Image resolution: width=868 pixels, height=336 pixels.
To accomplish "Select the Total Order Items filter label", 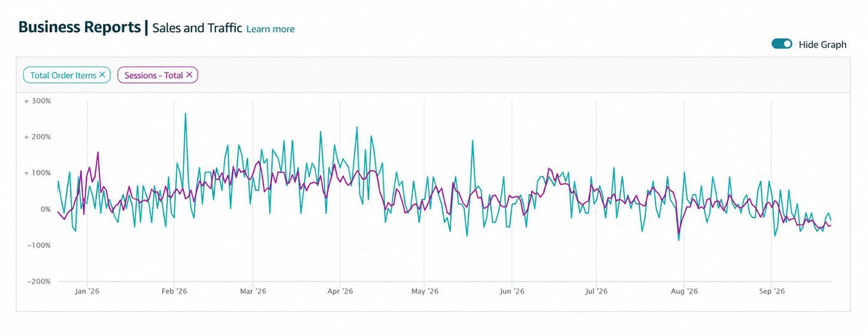I will point(63,75).
